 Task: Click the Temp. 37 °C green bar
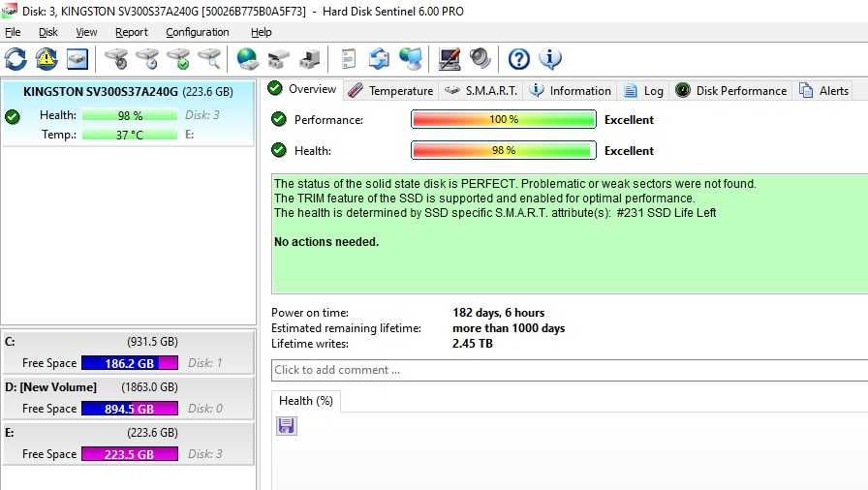tap(130, 135)
